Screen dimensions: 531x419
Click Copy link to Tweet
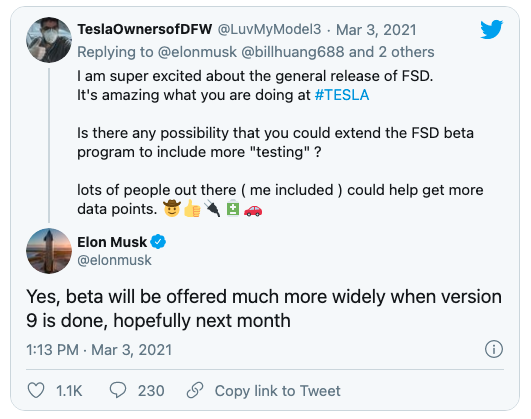coord(277,391)
